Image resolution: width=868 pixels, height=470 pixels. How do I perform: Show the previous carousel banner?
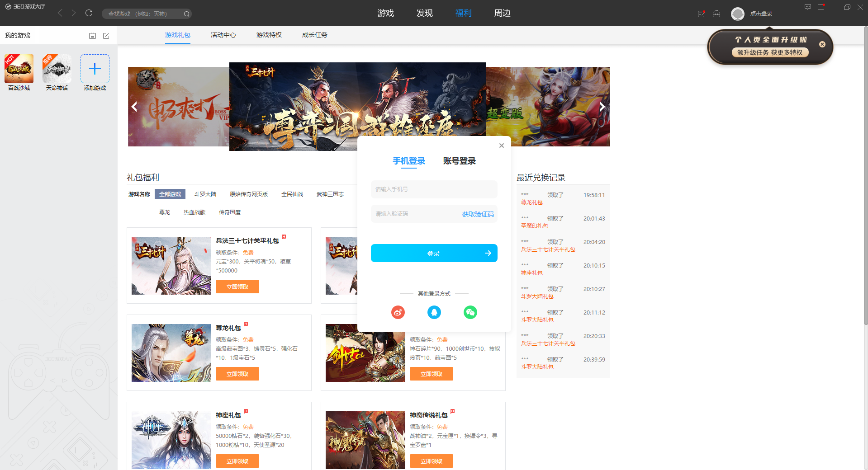134,107
